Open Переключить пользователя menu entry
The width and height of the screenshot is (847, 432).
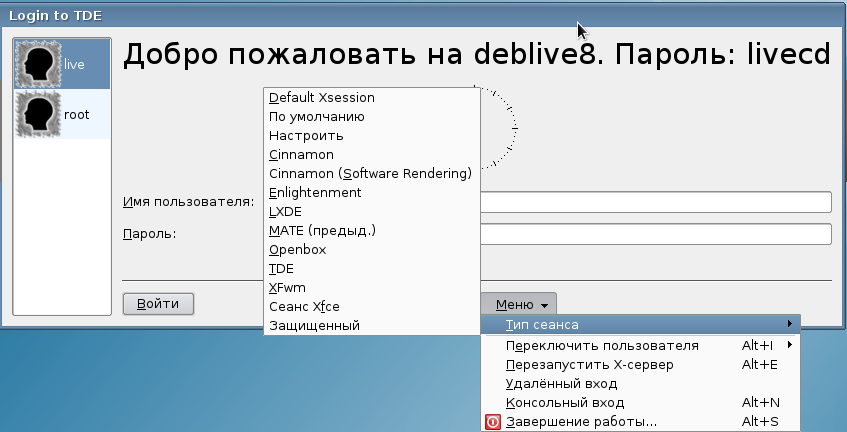(x=641, y=346)
